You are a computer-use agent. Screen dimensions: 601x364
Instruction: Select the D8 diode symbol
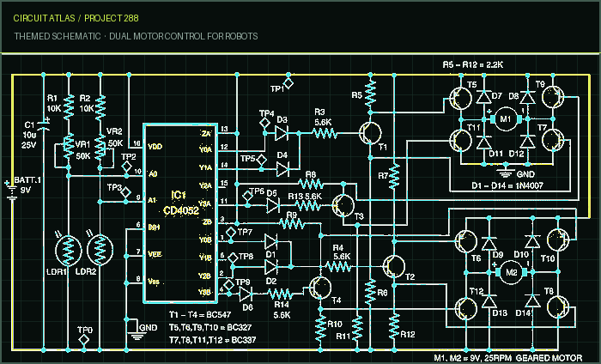(x=528, y=97)
